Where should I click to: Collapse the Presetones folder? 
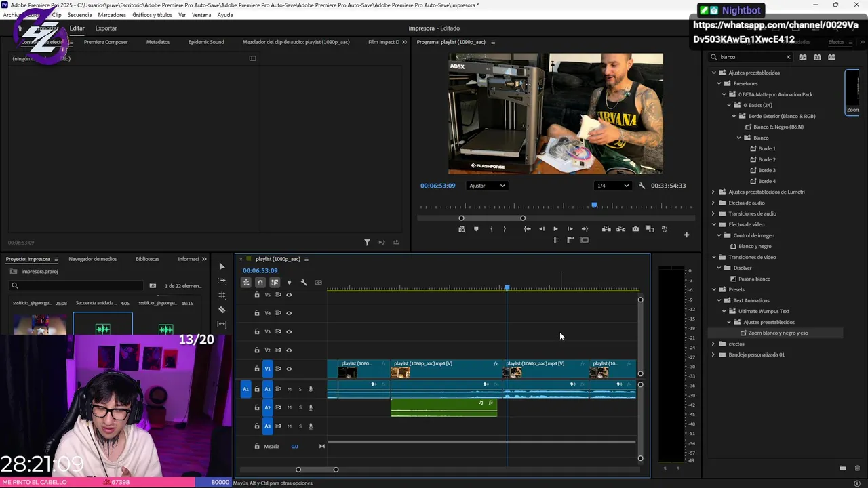point(719,83)
